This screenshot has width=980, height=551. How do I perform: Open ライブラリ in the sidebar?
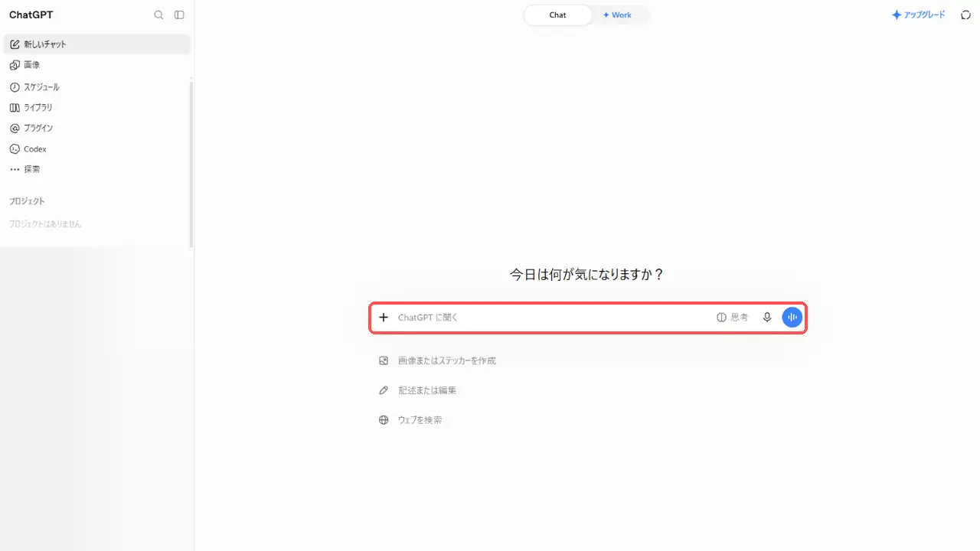(x=96, y=108)
